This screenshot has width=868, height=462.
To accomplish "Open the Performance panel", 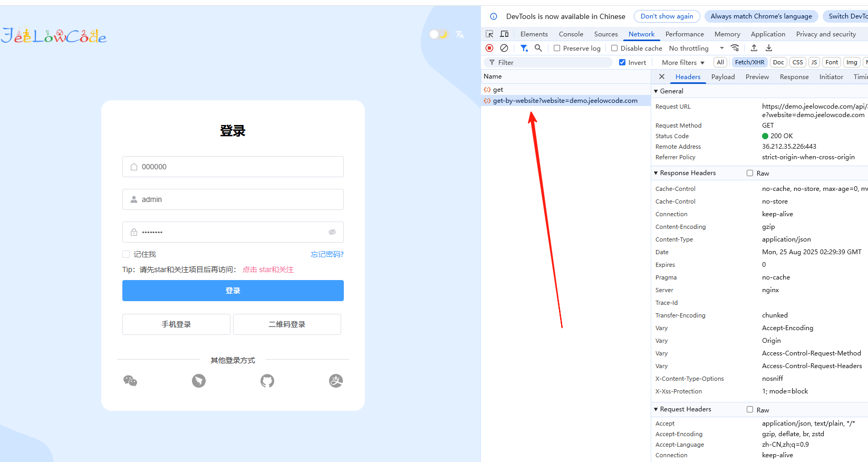I will click(x=684, y=34).
